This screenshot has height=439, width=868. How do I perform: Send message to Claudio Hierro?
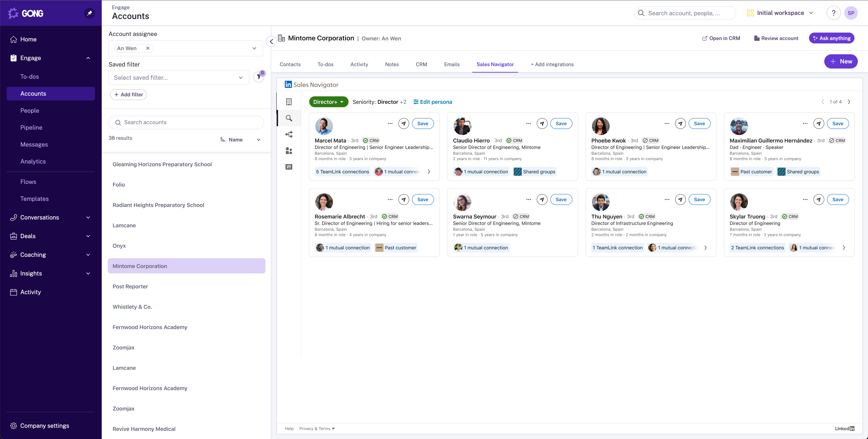[542, 123]
